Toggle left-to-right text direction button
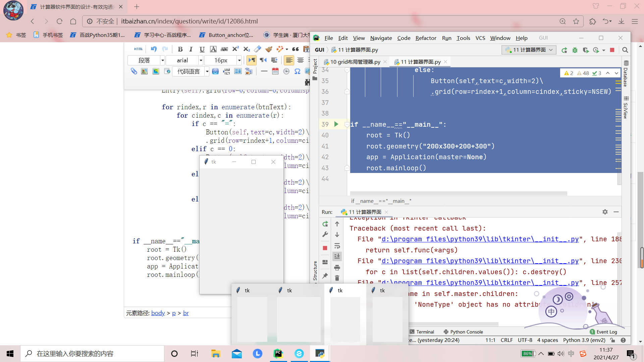 252,60
